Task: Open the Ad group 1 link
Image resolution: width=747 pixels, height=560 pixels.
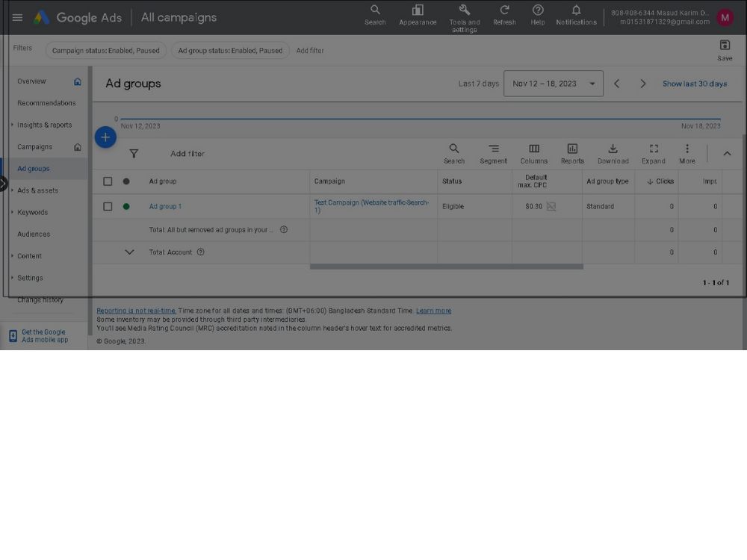Action: tap(165, 207)
